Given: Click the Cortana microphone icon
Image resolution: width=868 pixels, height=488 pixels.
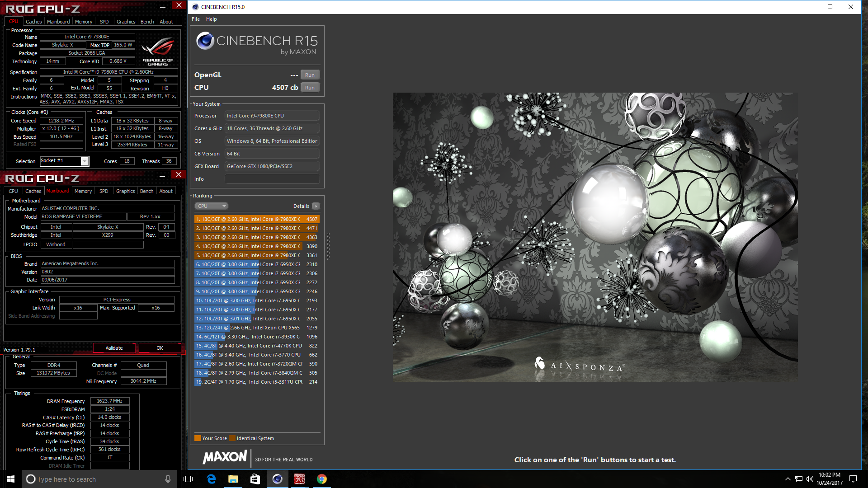Looking at the screenshot, I should pyautogui.click(x=168, y=479).
